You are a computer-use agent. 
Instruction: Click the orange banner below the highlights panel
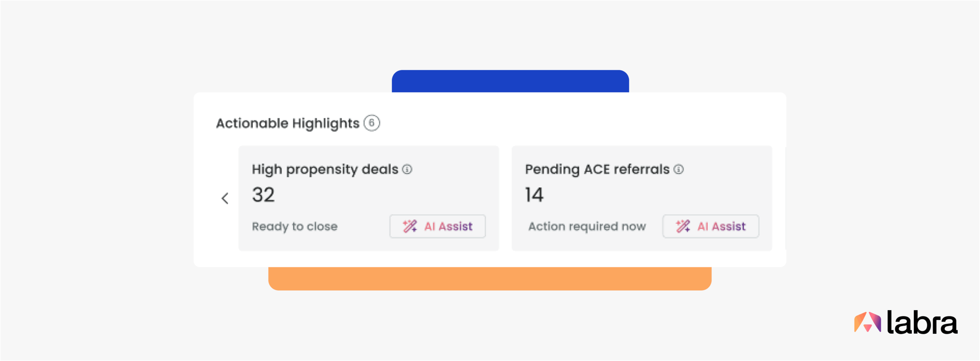490,278
